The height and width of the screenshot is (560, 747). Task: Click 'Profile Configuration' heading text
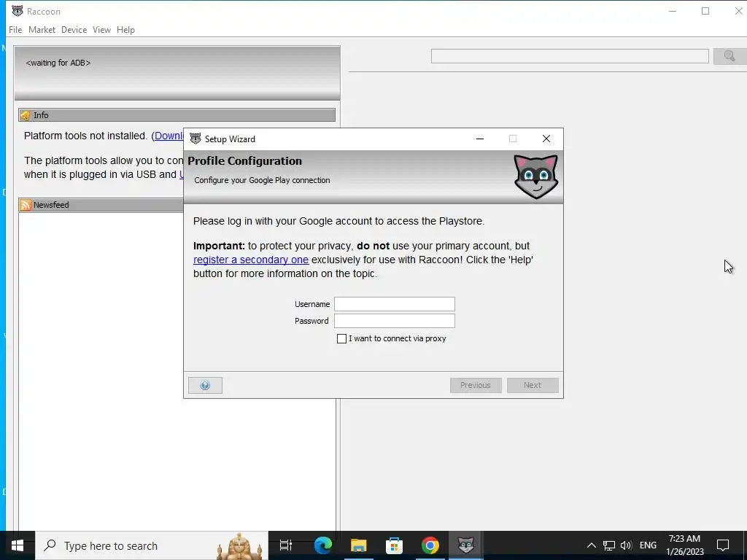point(245,161)
